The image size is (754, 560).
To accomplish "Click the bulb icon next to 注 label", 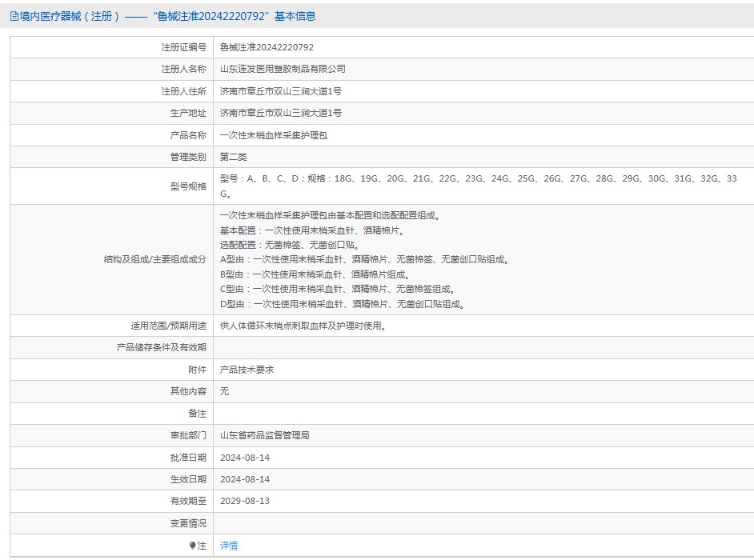I will point(192,546).
